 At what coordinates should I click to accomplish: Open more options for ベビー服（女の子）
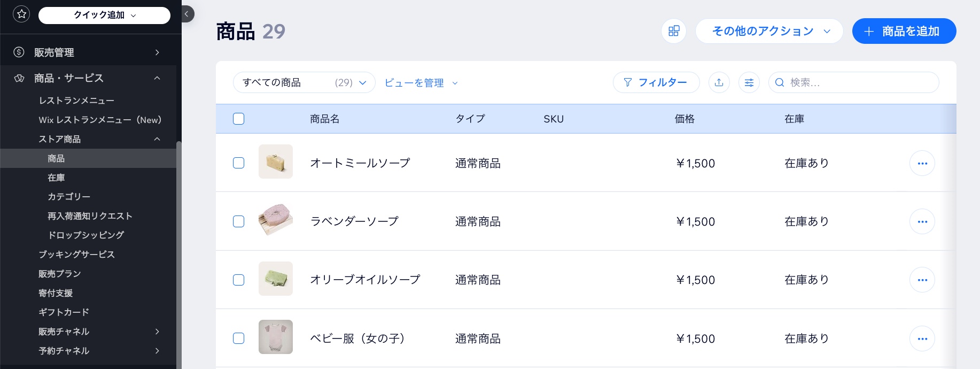(922, 339)
